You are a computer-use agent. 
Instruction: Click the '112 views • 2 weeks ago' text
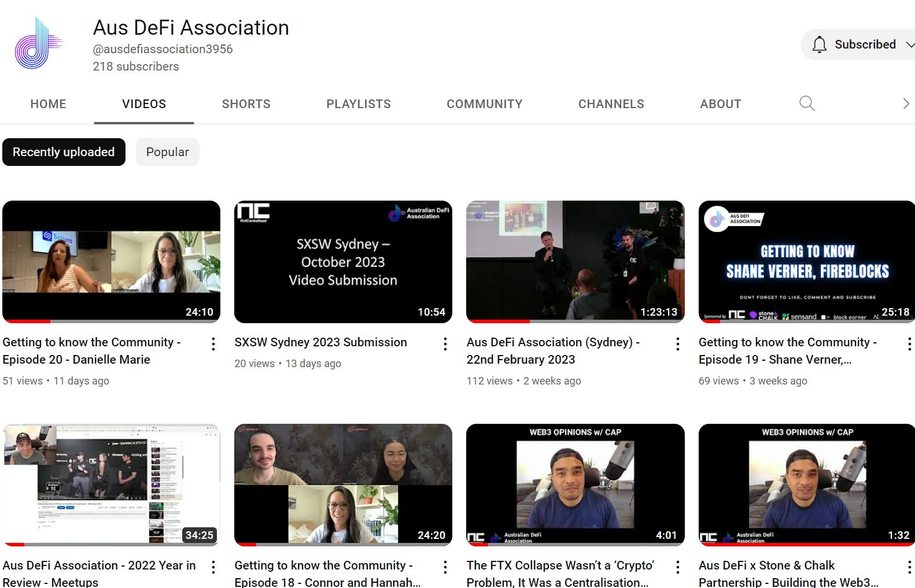[524, 381]
